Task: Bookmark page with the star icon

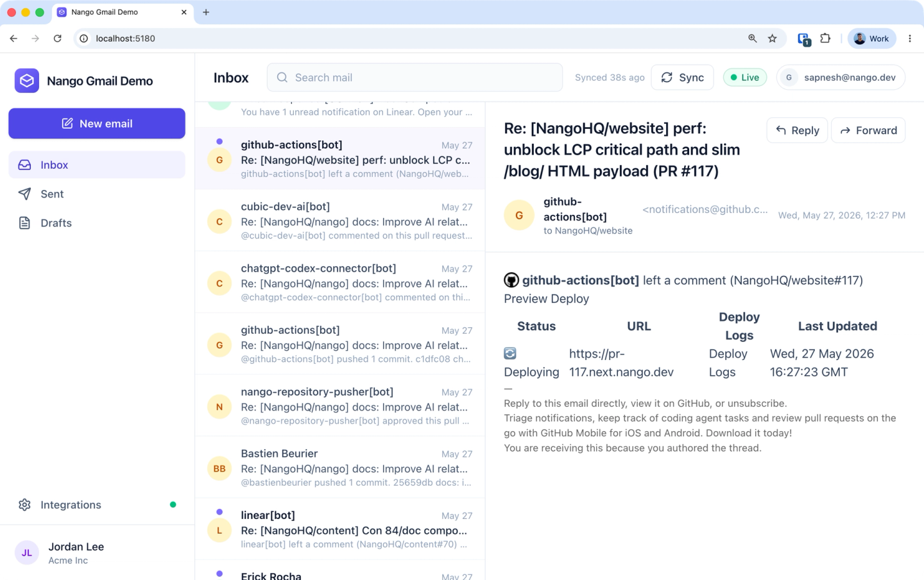Action: (773, 38)
